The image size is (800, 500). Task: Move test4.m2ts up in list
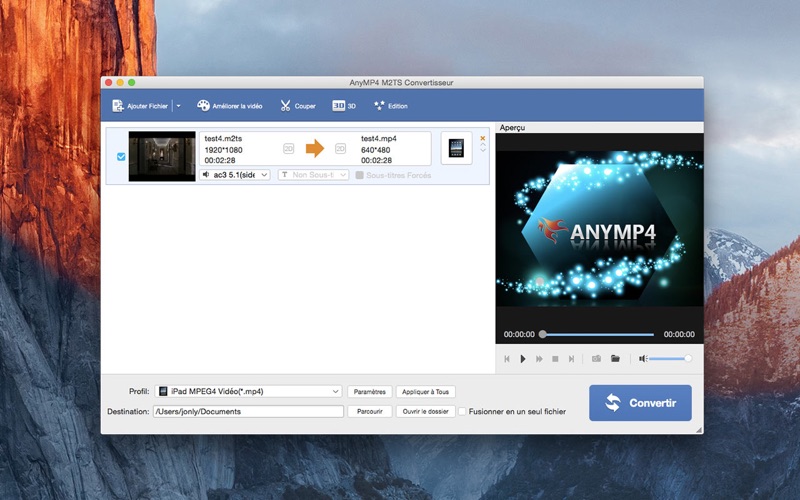pyautogui.click(x=483, y=145)
